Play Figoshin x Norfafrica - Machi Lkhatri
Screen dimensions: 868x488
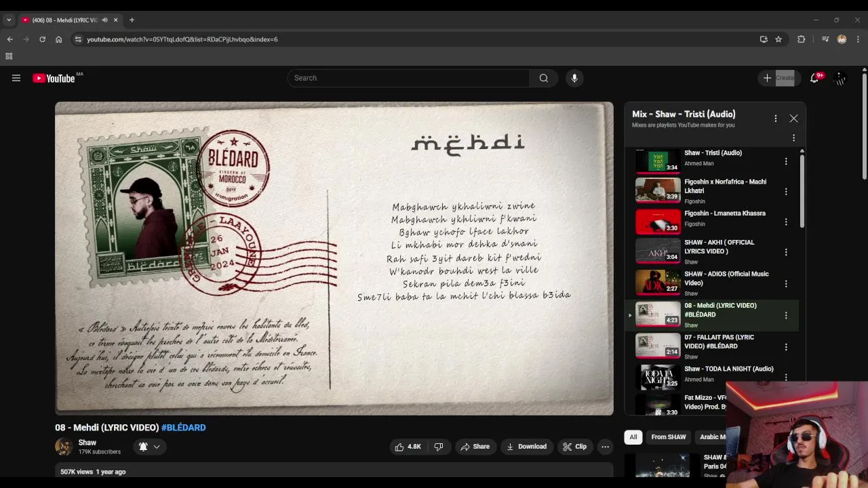pos(658,190)
